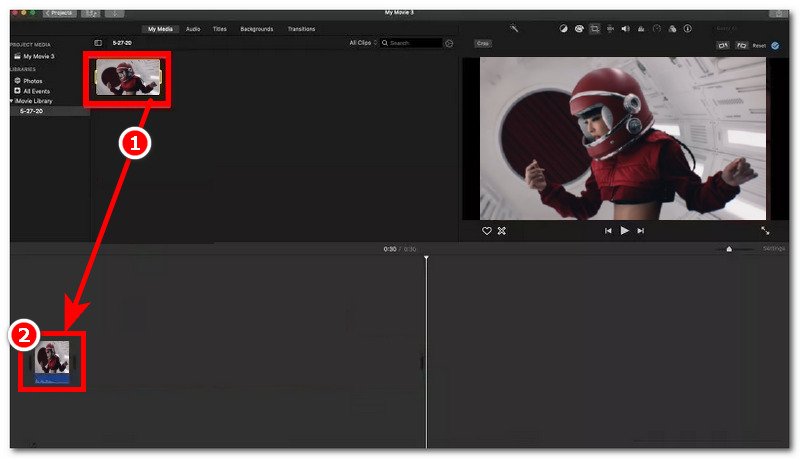Apply crop with the blue checkmark
The height and width of the screenshot is (459, 800).
775,45
